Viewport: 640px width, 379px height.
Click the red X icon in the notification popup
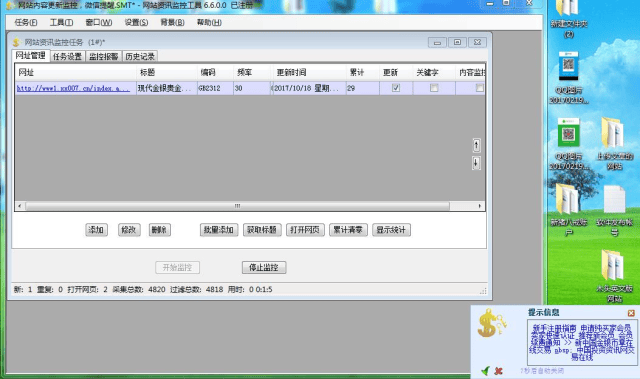point(498,371)
